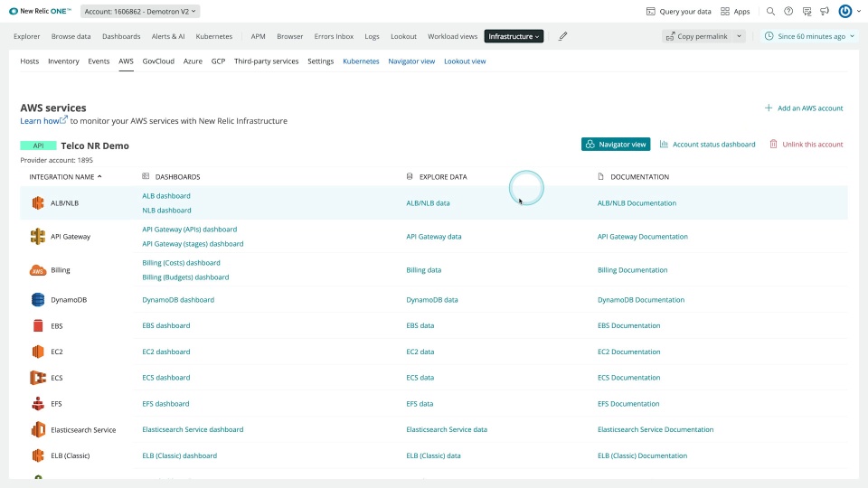This screenshot has width=868, height=488.
Task: Open the feedback chat icon in header
Action: point(807,11)
